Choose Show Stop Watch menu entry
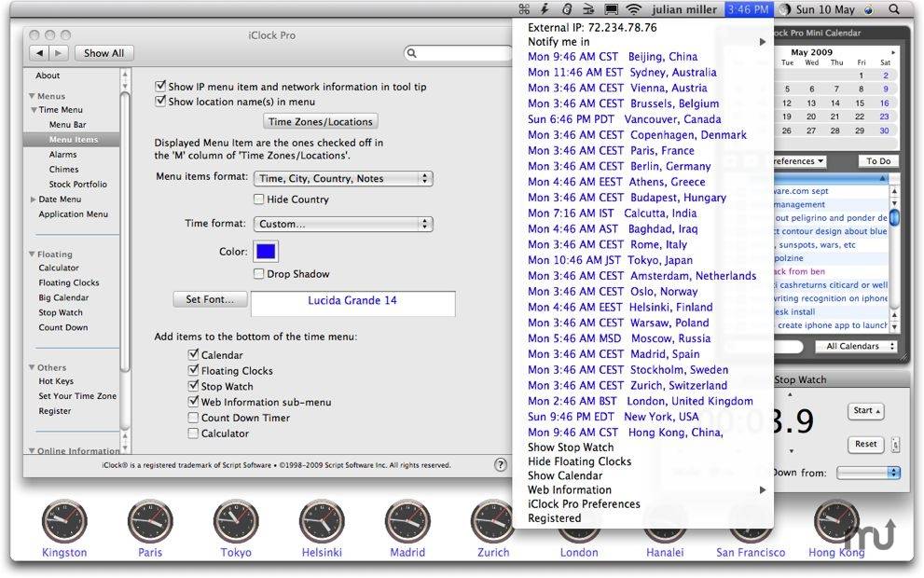The width and height of the screenshot is (924, 578). [x=571, y=447]
